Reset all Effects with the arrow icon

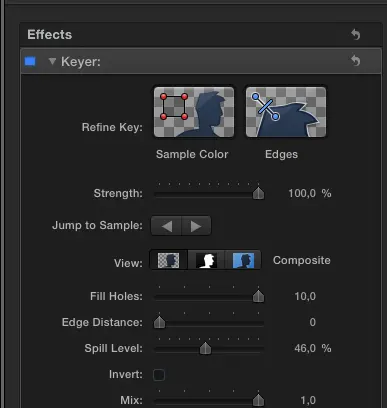point(356,34)
